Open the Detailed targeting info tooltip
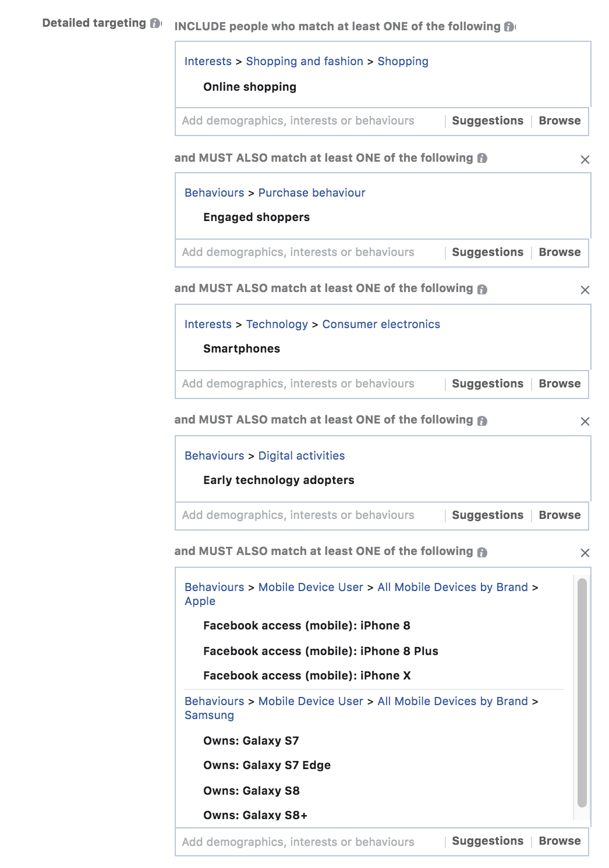This screenshot has height=868, width=609. (155, 23)
